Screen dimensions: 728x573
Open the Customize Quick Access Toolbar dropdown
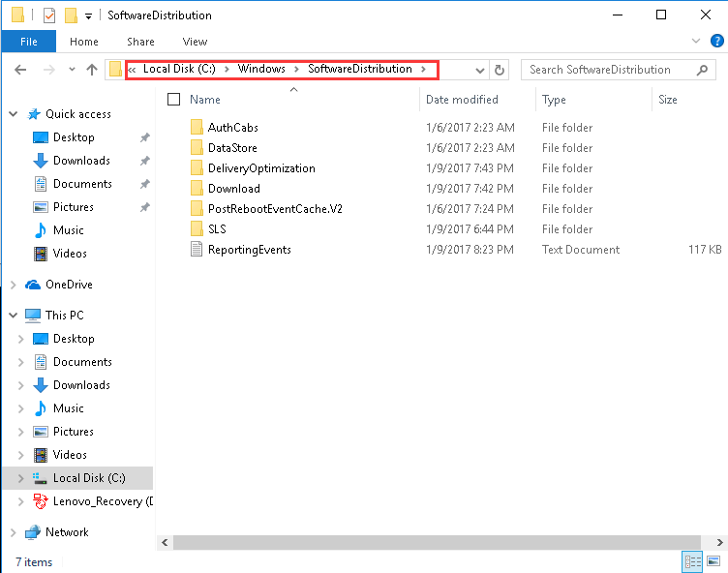88,16
